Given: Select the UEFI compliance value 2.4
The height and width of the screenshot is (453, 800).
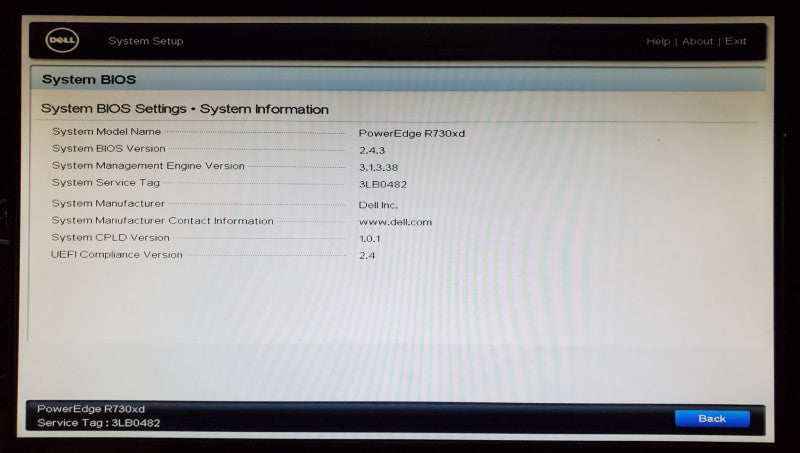Looking at the screenshot, I should pos(367,256).
